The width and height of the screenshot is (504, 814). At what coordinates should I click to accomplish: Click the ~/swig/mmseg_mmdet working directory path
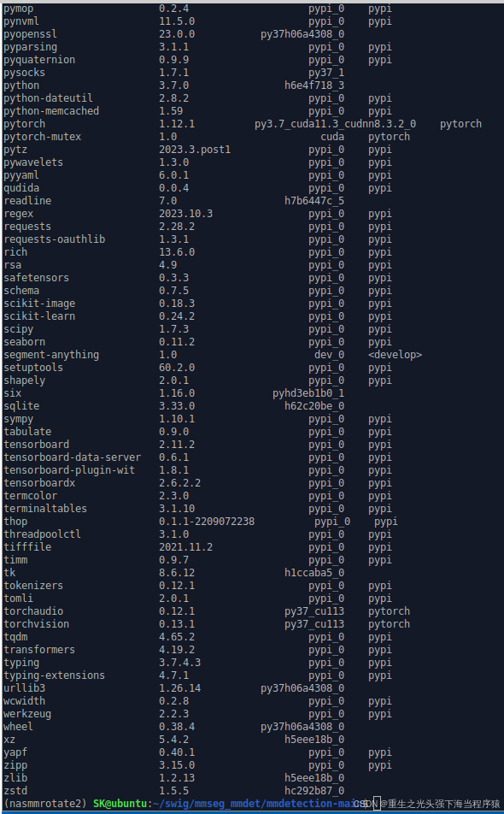tap(208, 804)
